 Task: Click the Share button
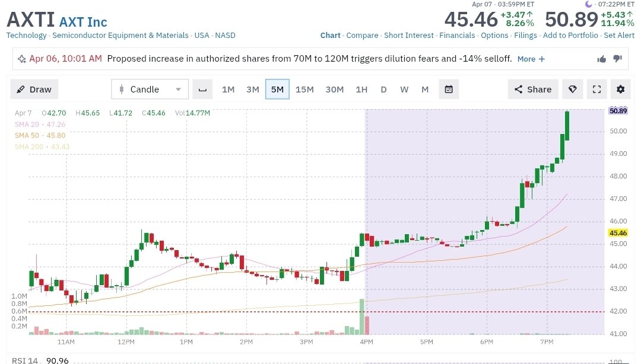(533, 90)
